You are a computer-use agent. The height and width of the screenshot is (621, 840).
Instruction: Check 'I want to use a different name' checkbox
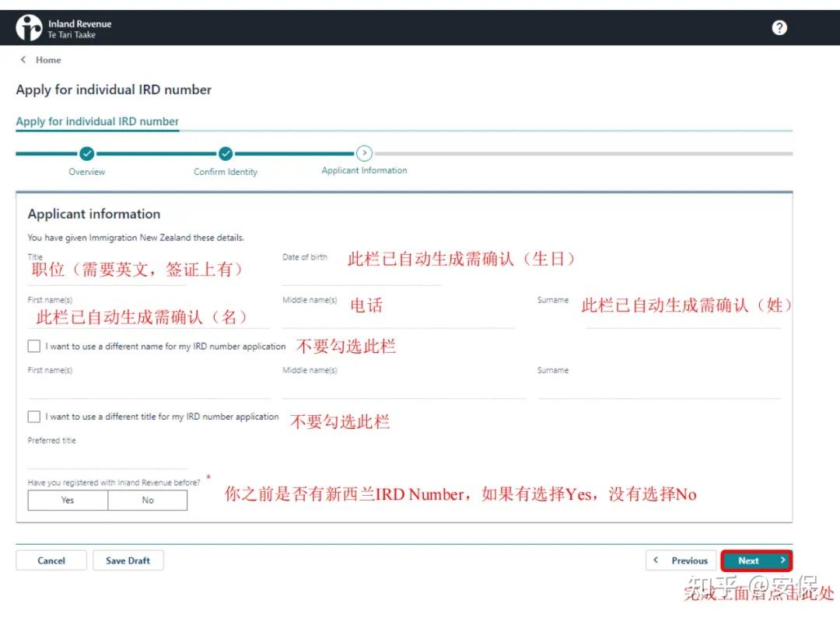[33, 345]
